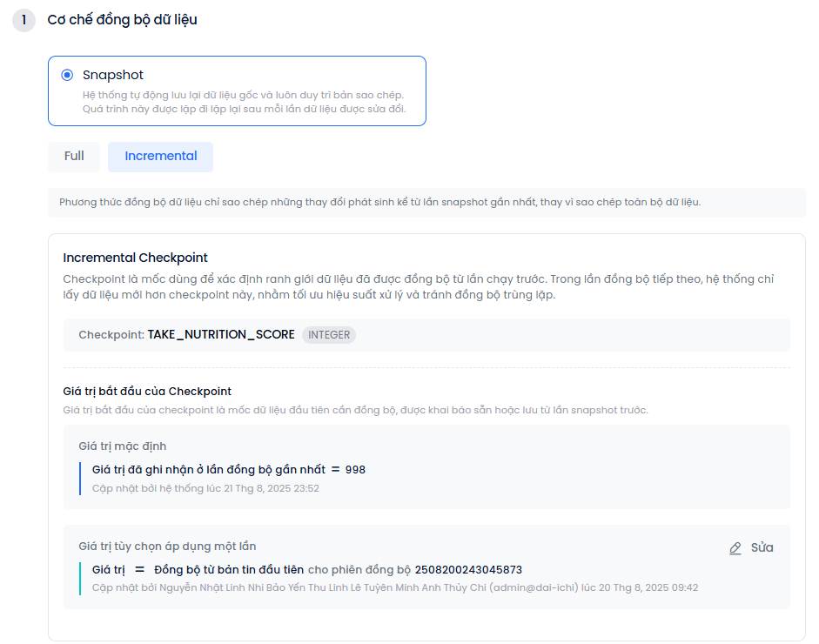The image size is (819, 644).
Task: Click the default checkpoint value 998
Action: [355, 470]
